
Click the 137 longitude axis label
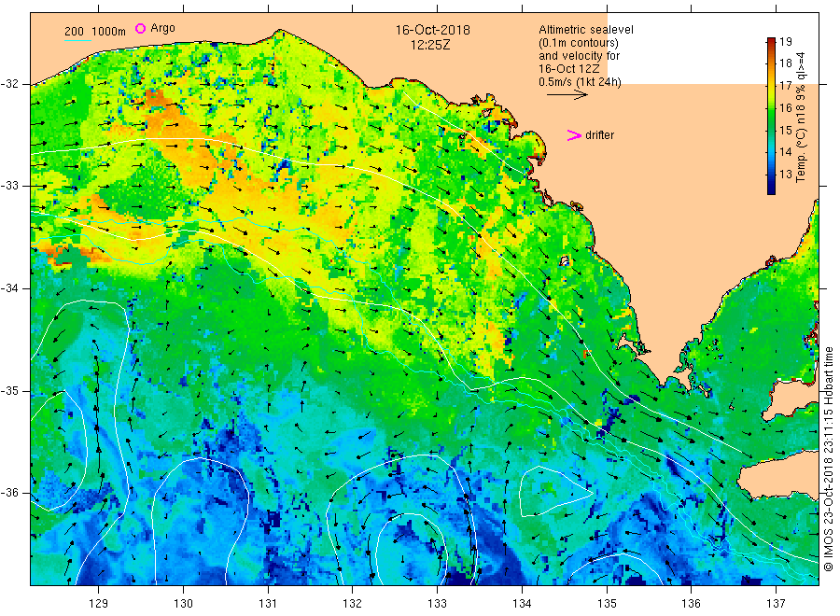[x=776, y=603]
